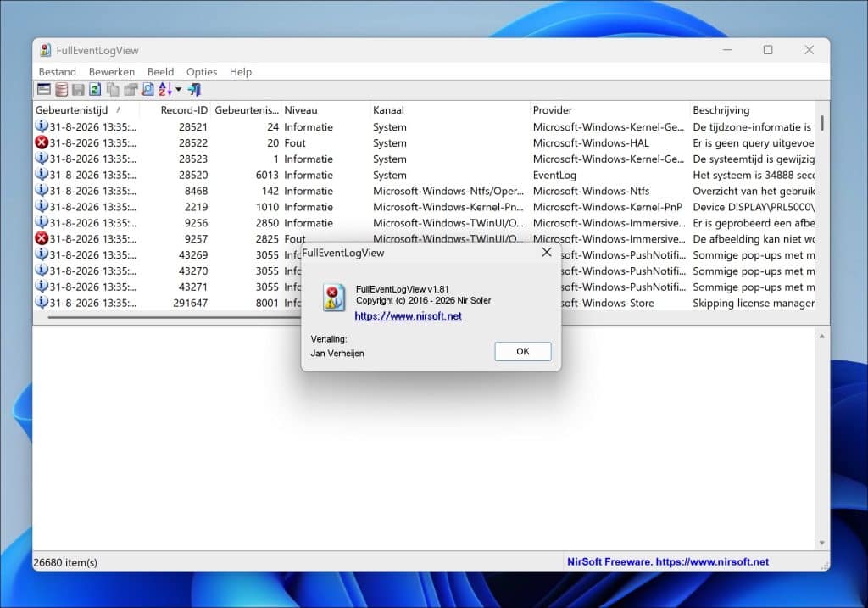Click the info icon of record 8468
The height and width of the screenshot is (608, 868).
click(x=42, y=191)
